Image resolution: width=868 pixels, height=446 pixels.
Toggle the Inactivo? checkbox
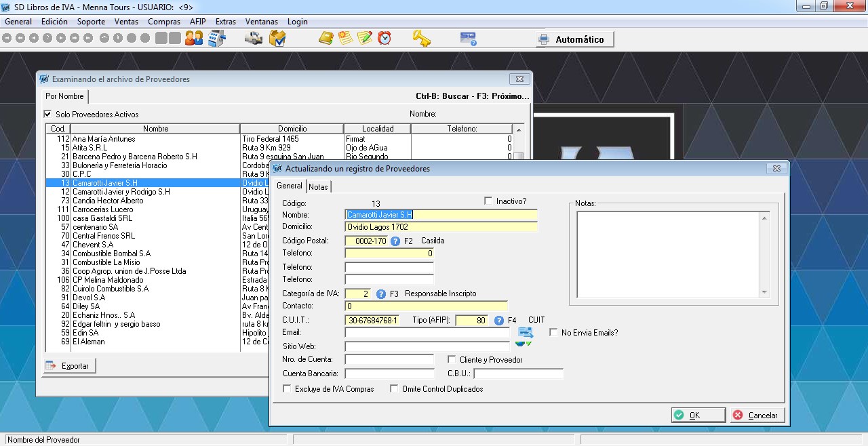point(488,201)
